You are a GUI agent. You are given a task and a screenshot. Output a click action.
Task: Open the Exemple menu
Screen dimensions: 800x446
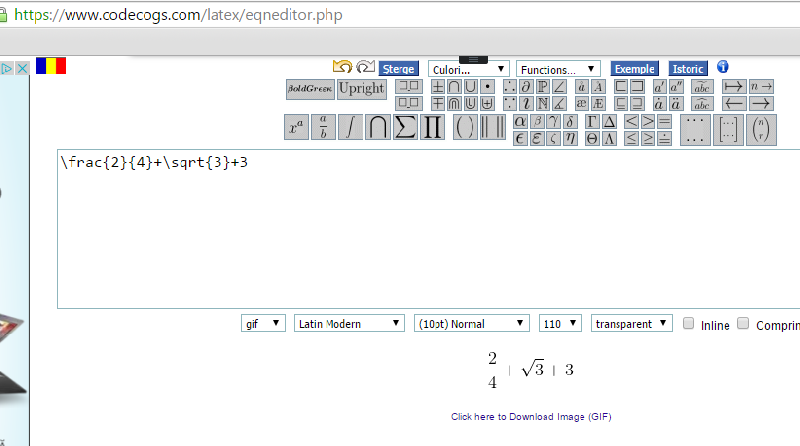click(634, 69)
